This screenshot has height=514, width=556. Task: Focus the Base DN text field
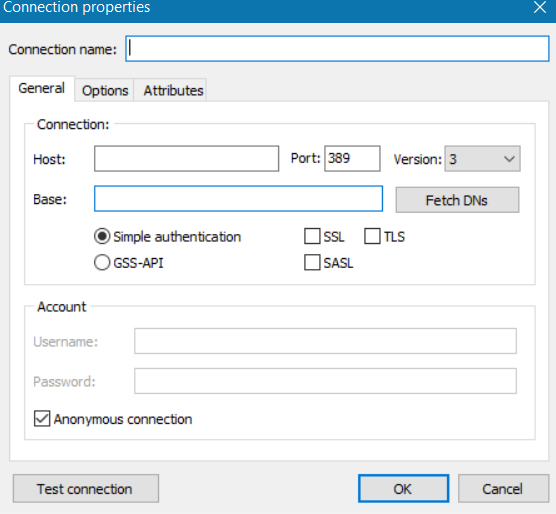[238, 199]
